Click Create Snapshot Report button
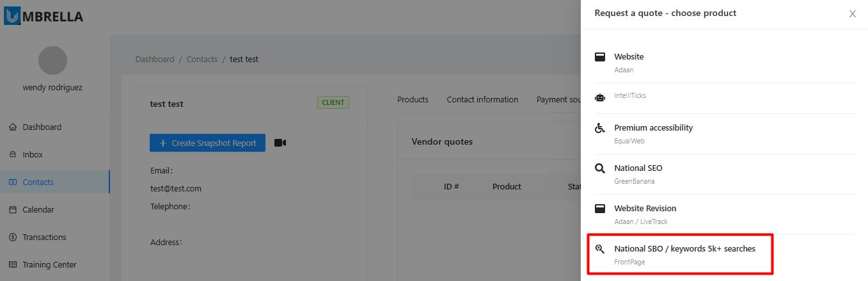 click(x=207, y=143)
